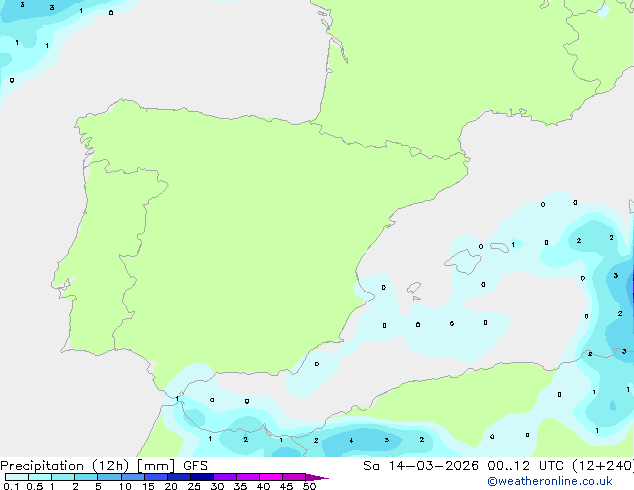Image resolution: width=634 pixels, height=490 pixels.
Task: Click the date "14-03-2026"
Action: tap(434, 466)
